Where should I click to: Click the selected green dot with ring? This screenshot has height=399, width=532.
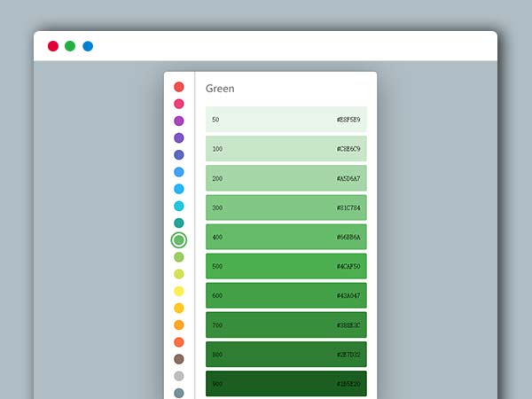179,240
